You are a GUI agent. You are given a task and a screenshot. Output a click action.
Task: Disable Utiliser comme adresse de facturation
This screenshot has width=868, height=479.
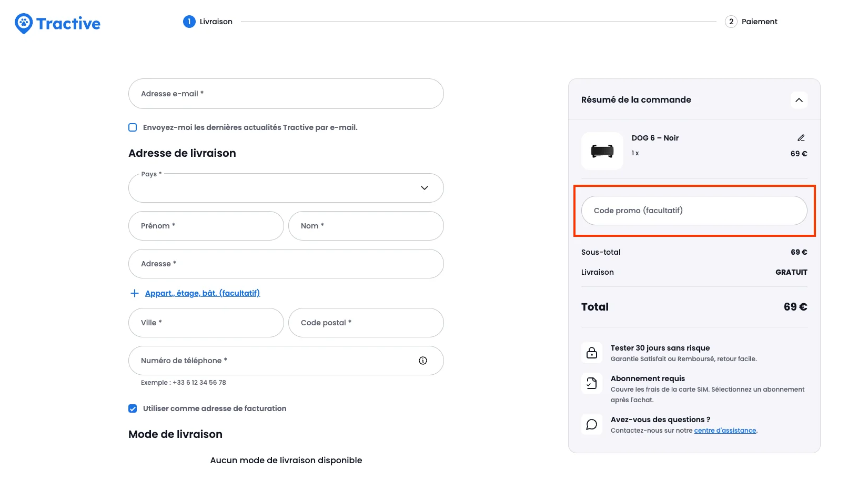(x=132, y=408)
